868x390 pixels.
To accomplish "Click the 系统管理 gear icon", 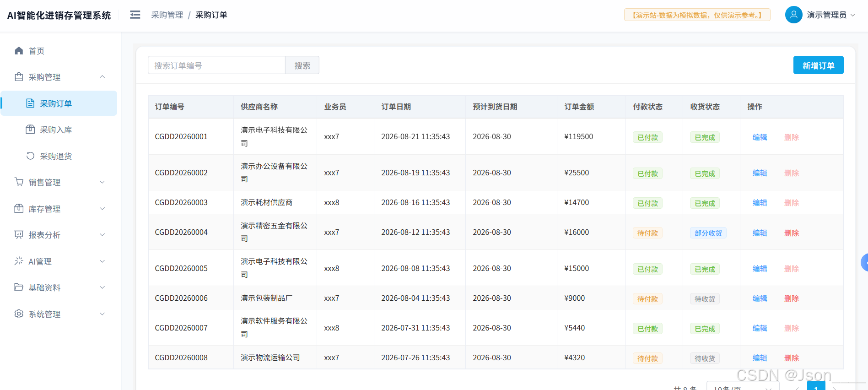I will pyautogui.click(x=19, y=314).
